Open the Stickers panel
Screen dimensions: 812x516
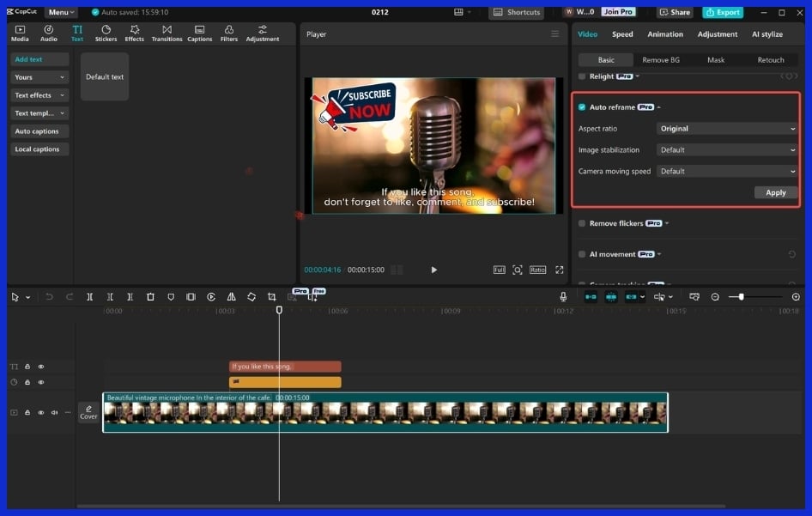(x=104, y=33)
